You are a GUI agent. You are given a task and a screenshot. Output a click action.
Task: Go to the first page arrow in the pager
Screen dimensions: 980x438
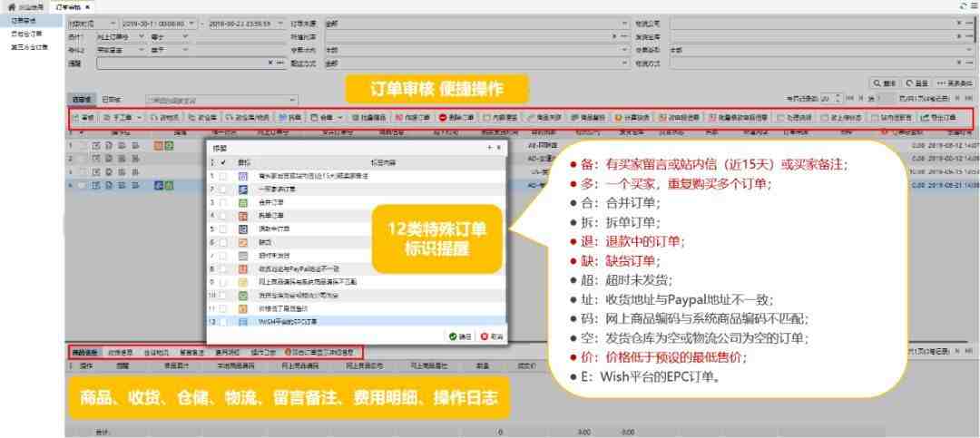click(x=848, y=99)
